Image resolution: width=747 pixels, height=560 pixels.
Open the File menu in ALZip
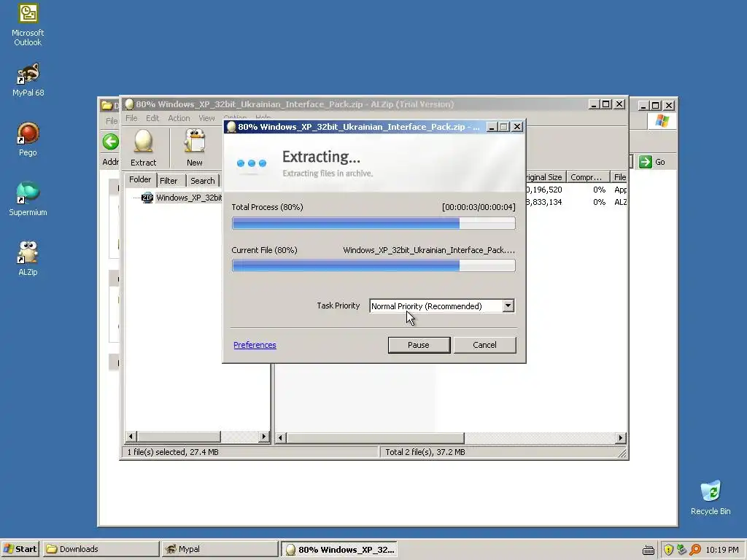131,118
